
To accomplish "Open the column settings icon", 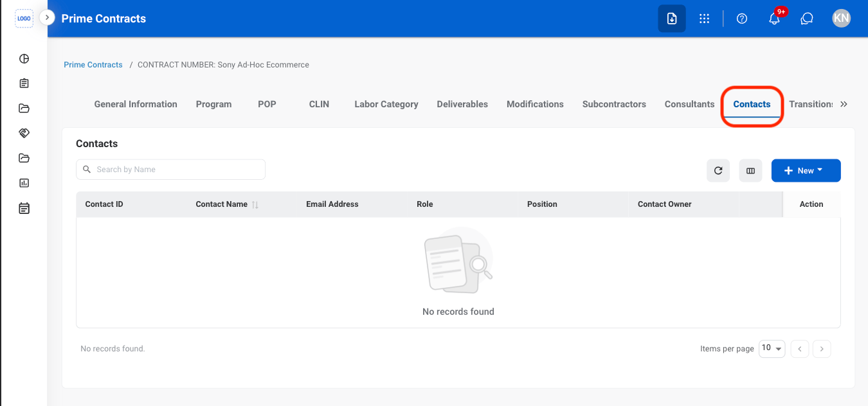I will (x=750, y=171).
